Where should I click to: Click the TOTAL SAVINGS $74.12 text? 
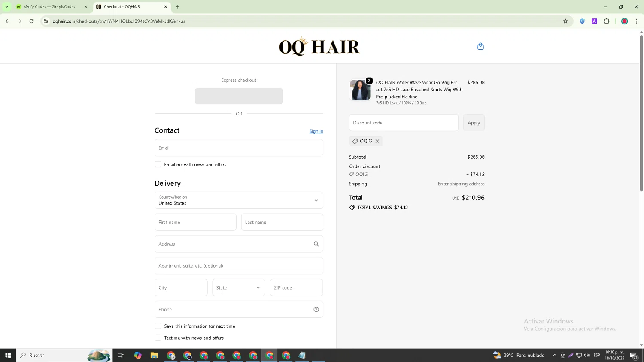(383, 208)
